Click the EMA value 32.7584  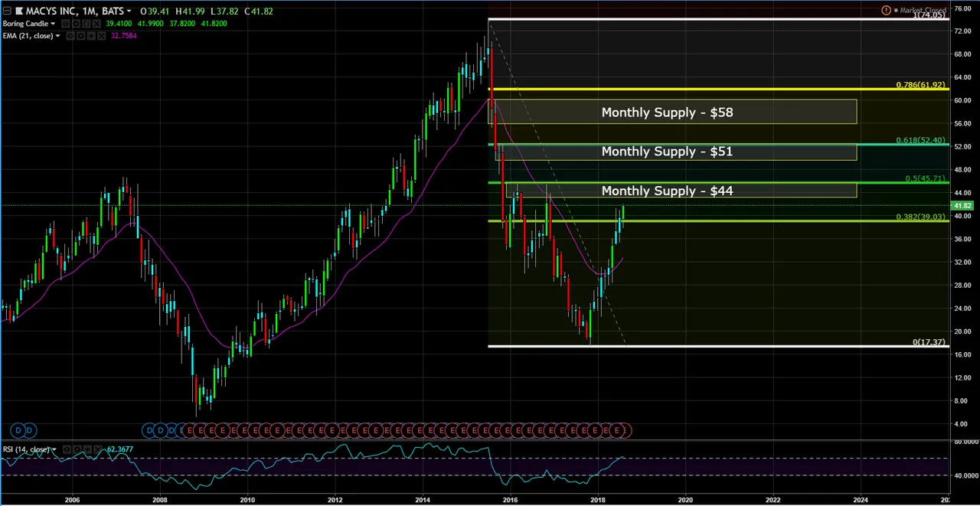[123, 36]
